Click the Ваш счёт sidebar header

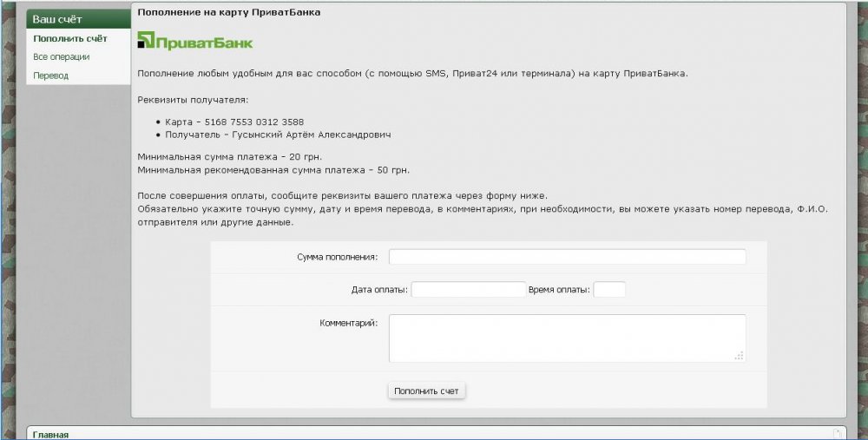pos(79,19)
